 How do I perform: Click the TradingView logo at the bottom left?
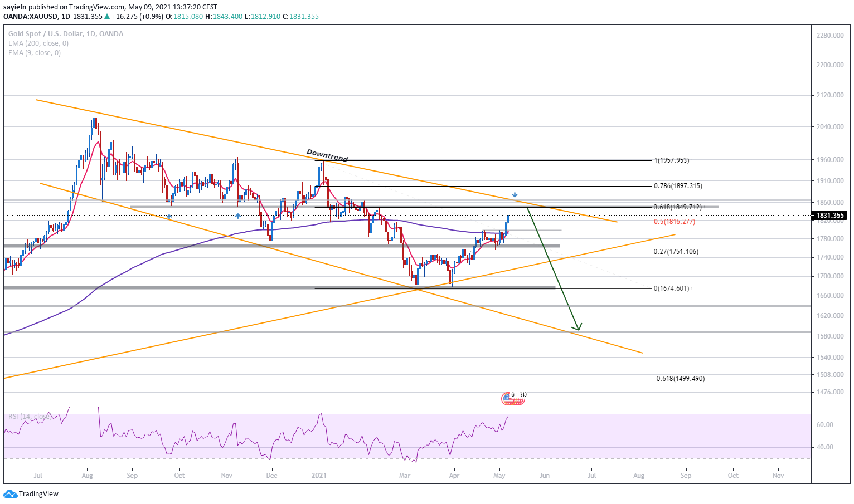(x=31, y=493)
